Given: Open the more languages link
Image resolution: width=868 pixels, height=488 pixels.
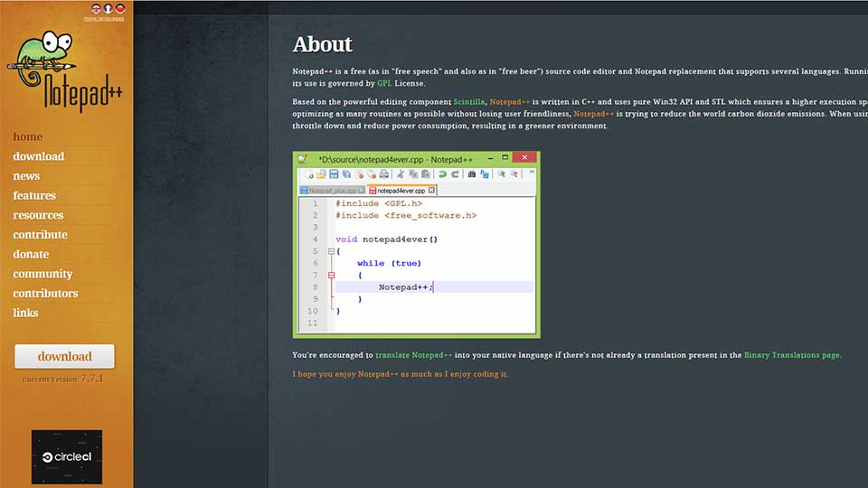Looking at the screenshot, I should click(x=103, y=19).
